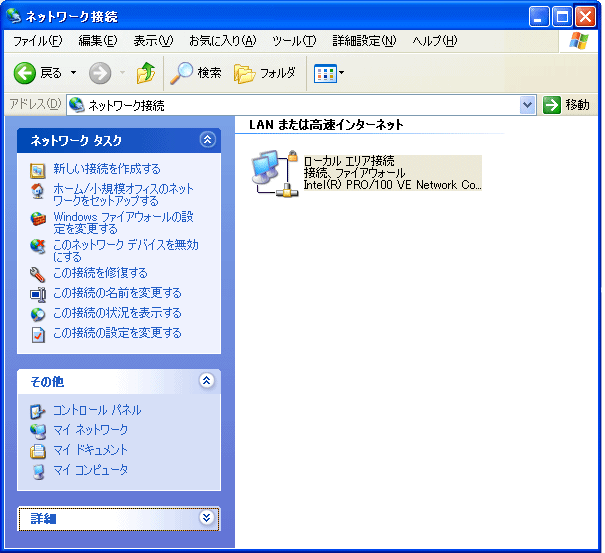Click the title bar network connections icon

click(14, 16)
